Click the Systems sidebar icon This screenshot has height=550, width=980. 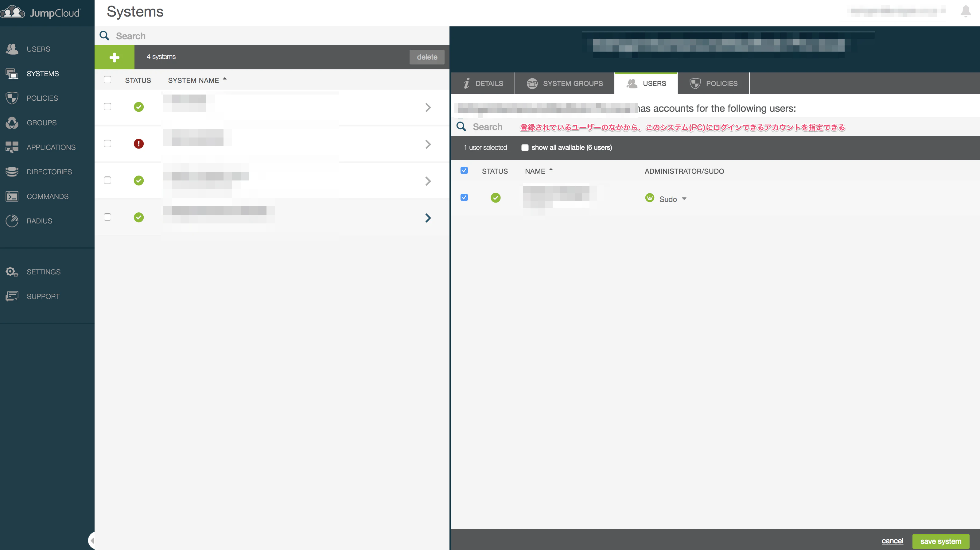[12, 73]
